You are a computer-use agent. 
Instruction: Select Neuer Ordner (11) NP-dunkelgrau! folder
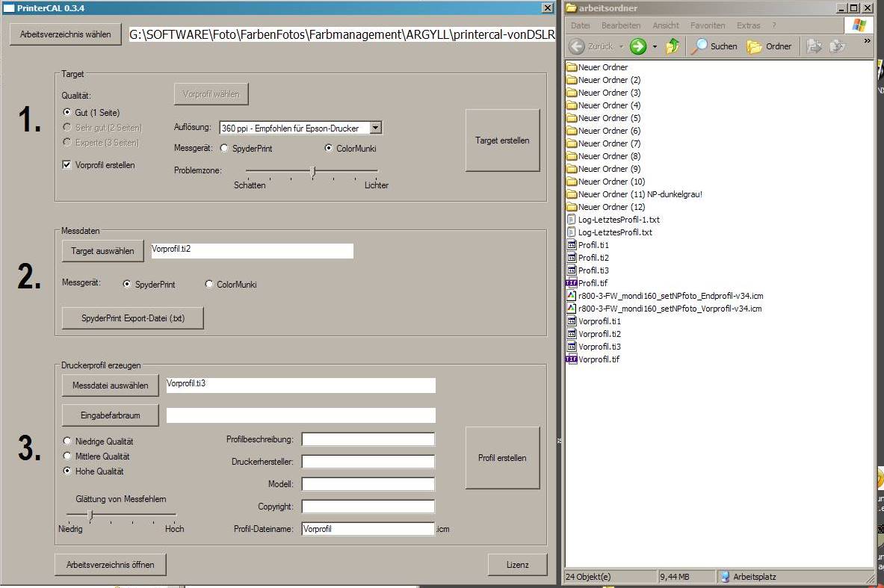[x=640, y=194]
